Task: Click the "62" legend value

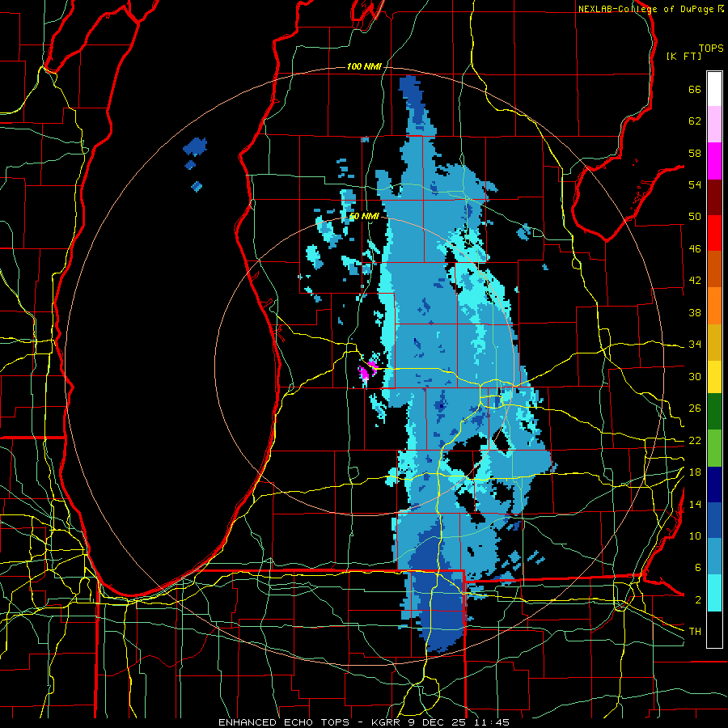Action: pyautogui.click(x=695, y=121)
